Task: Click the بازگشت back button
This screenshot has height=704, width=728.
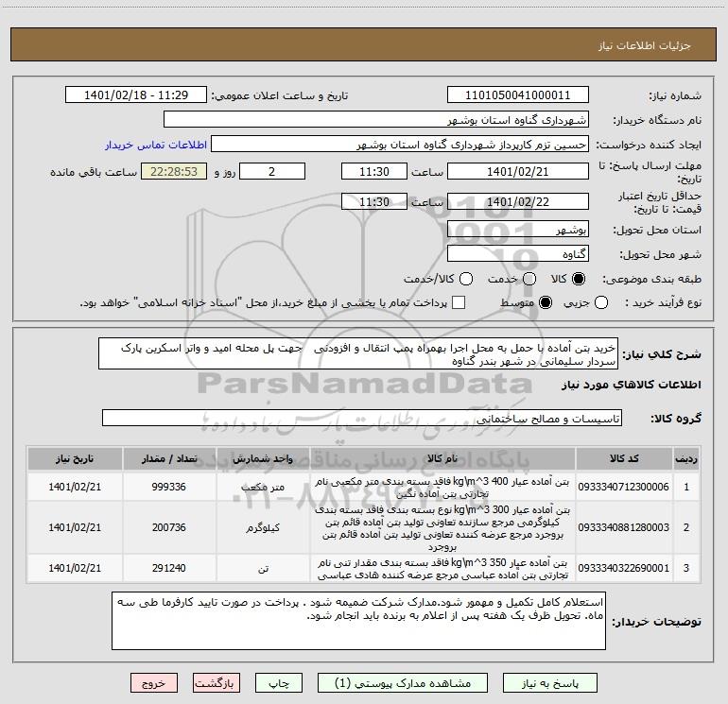Action: [x=217, y=683]
